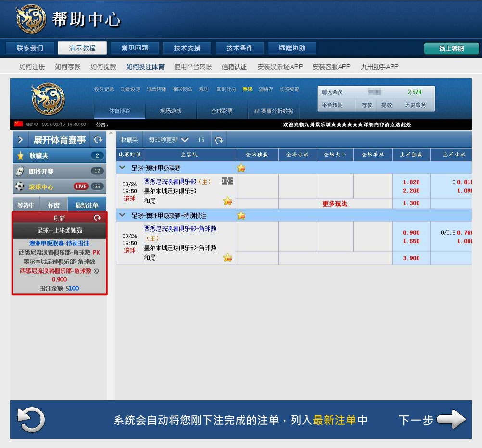Refresh the 展开体育赛事 sidebar panel
The width and height of the screenshot is (482, 448).
[x=98, y=140]
